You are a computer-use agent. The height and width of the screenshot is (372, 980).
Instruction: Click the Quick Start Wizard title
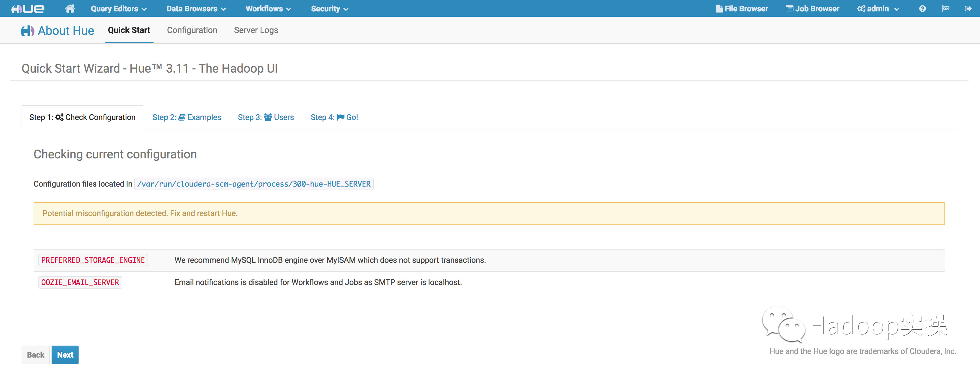(150, 68)
